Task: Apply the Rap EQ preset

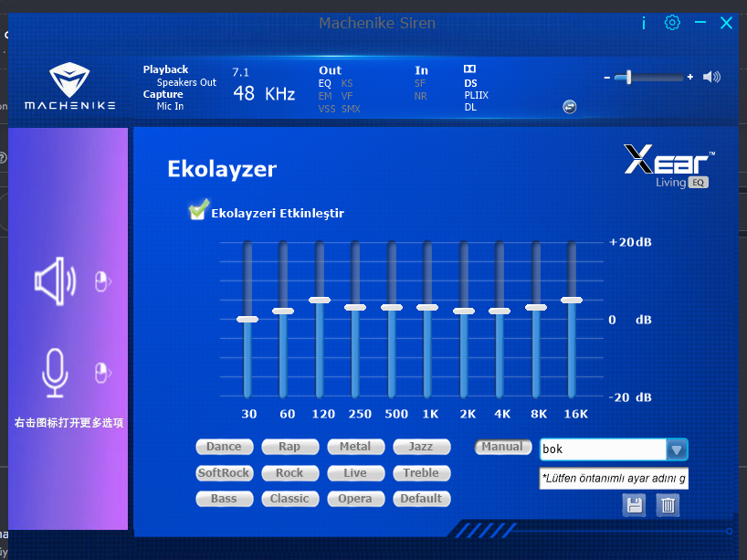Action: click(x=289, y=447)
